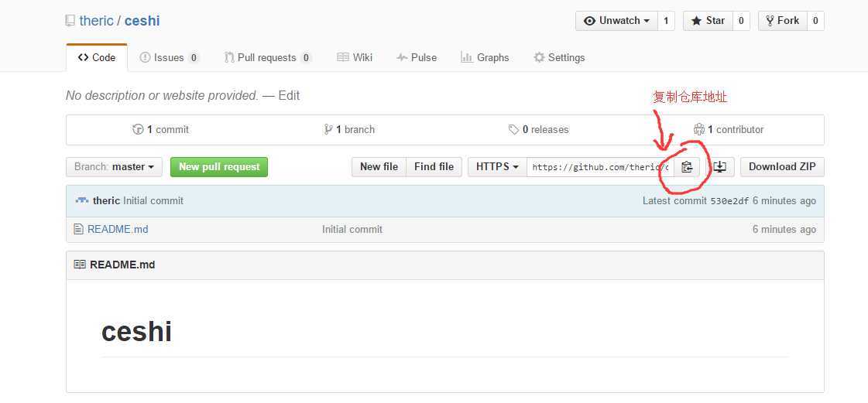Open commit hash 530e2df
This screenshot has height=403, width=868.
click(x=729, y=201)
